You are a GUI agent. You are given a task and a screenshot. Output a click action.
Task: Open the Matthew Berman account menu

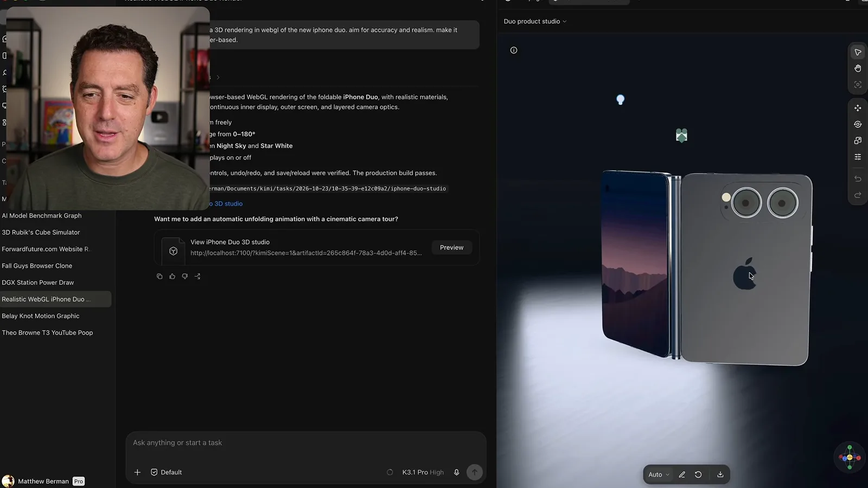click(x=43, y=481)
